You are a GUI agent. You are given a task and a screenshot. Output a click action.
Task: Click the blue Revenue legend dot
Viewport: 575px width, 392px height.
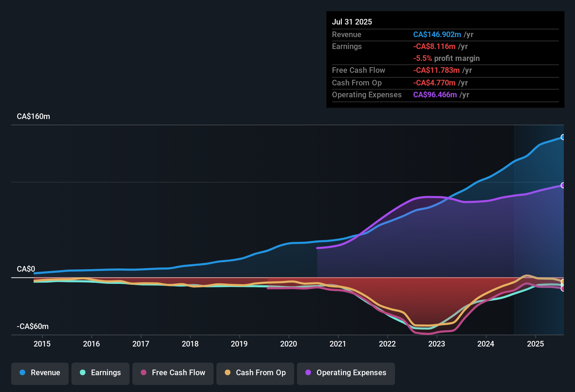[x=22, y=373]
